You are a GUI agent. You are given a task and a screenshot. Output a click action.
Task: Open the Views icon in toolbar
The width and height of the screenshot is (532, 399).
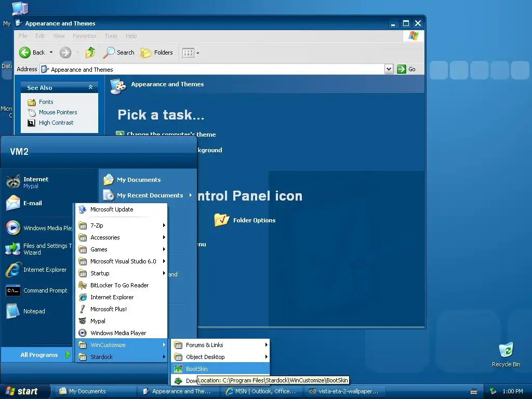point(188,52)
